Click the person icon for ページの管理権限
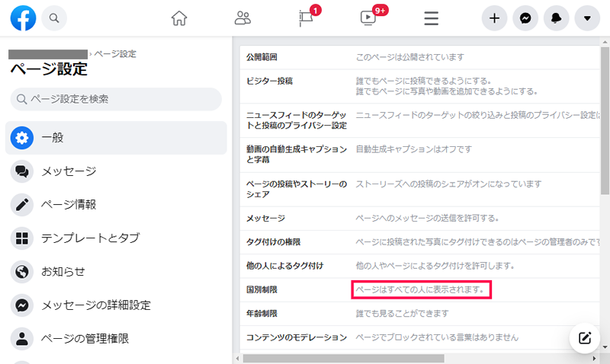 point(22,338)
